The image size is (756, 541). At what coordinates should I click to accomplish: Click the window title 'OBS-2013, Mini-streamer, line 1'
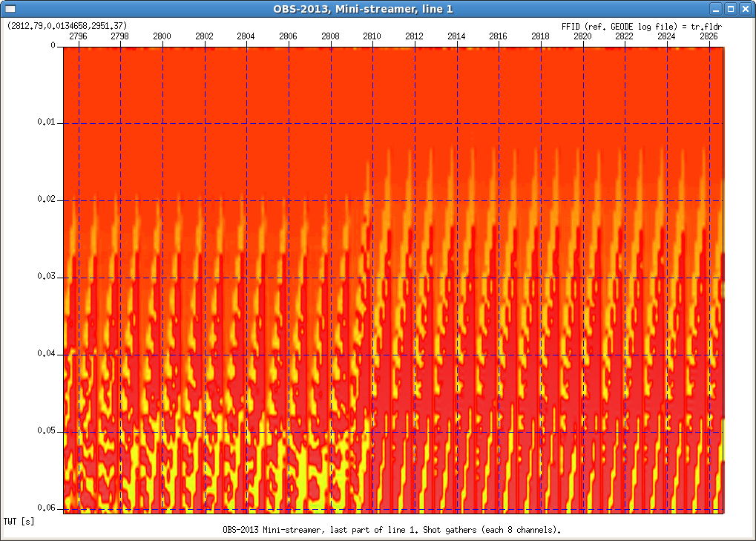[362, 9]
